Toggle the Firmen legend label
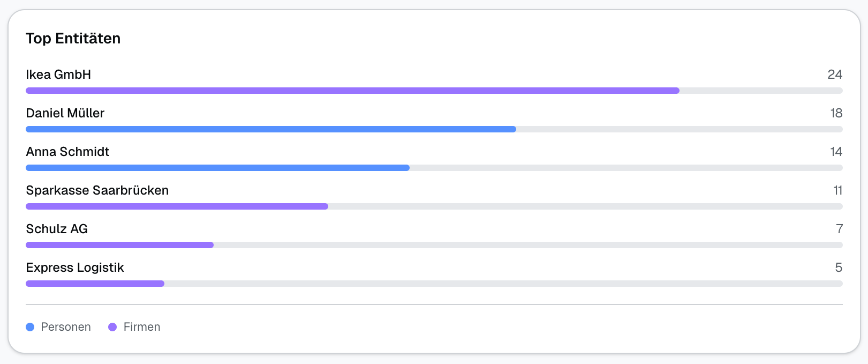Viewport: 868px width, 364px height. pyautogui.click(x=142, y=327)
